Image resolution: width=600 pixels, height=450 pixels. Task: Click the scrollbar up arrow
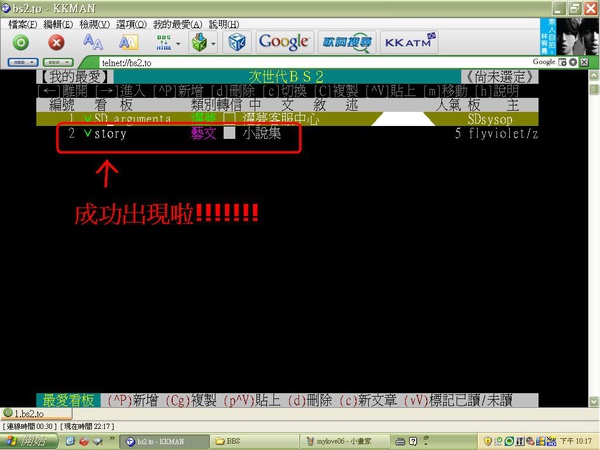click(x=593, y=75)
